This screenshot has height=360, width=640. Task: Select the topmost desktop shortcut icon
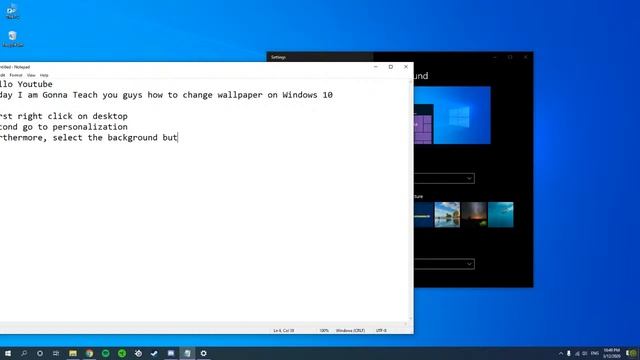pyautogui.click(x=12, y=11)
